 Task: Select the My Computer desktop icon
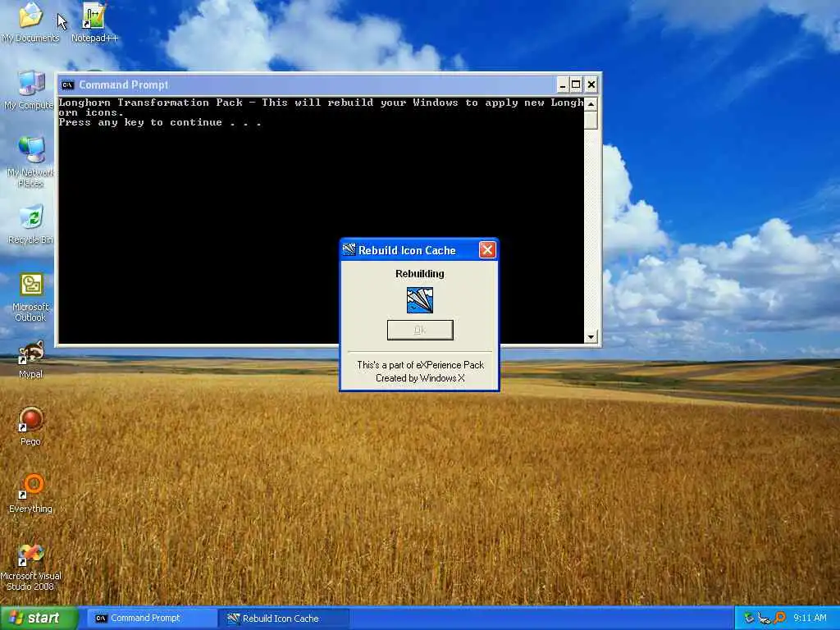point(30,90)
